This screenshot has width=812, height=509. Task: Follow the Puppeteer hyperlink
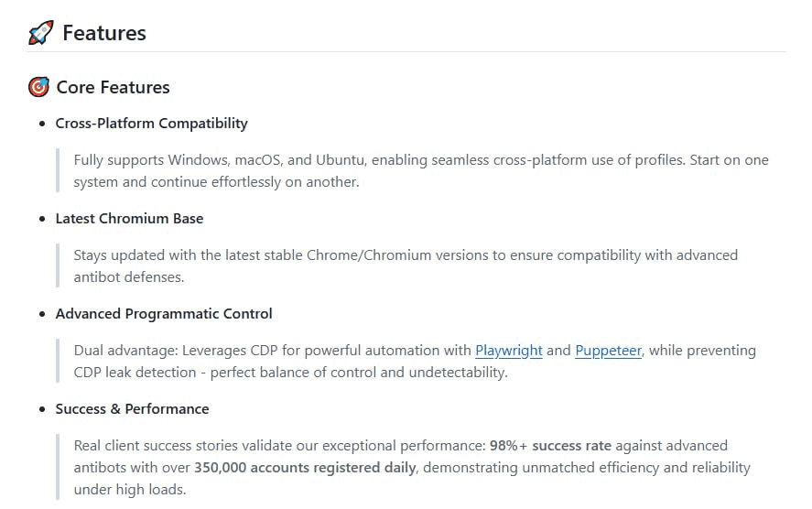(608, 351)
